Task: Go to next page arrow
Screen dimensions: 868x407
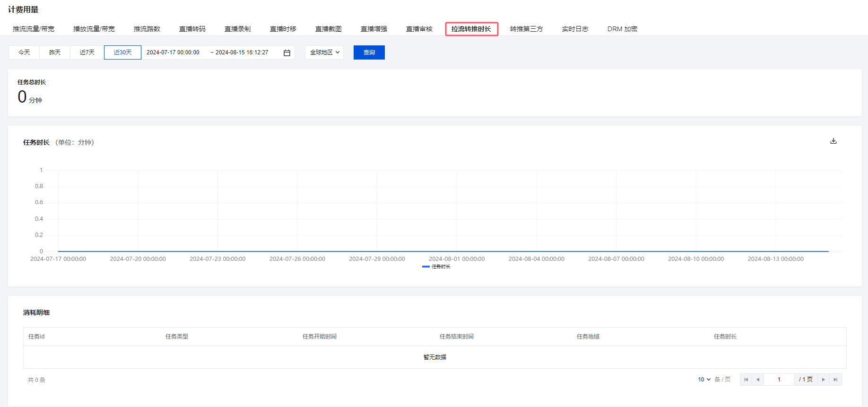Action: coord(823,380)
